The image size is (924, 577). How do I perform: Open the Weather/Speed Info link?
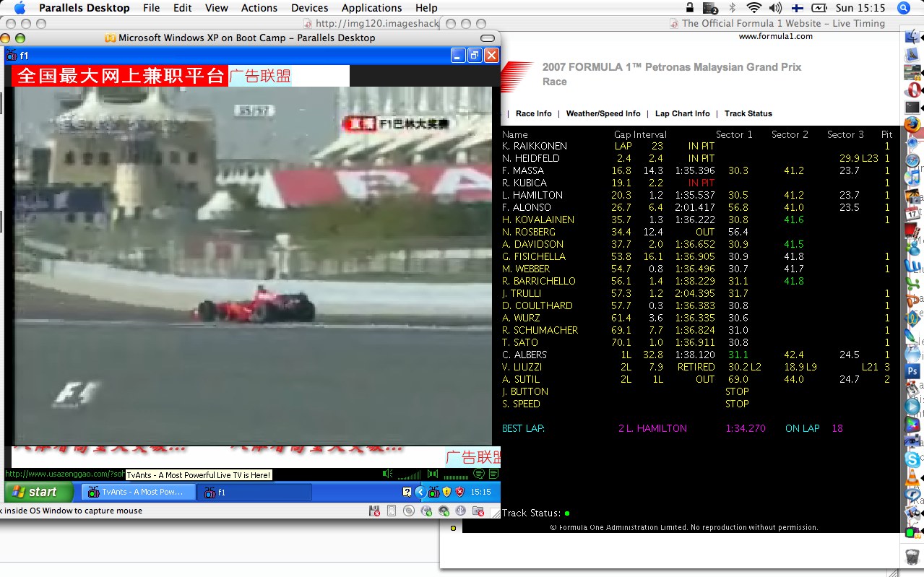[x=603, y=113]
